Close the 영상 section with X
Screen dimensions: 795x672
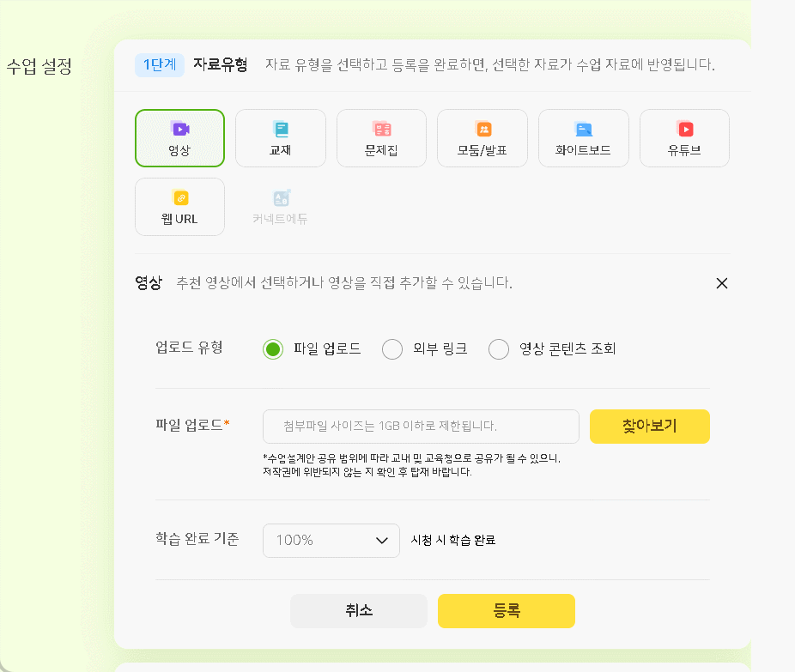(722, 283)
